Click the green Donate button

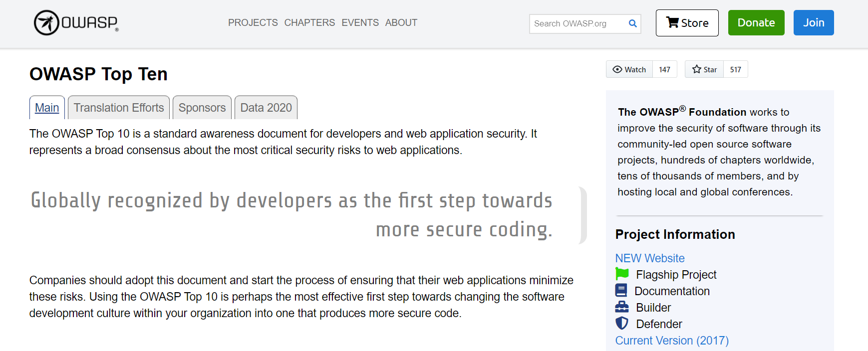(756, 23)
